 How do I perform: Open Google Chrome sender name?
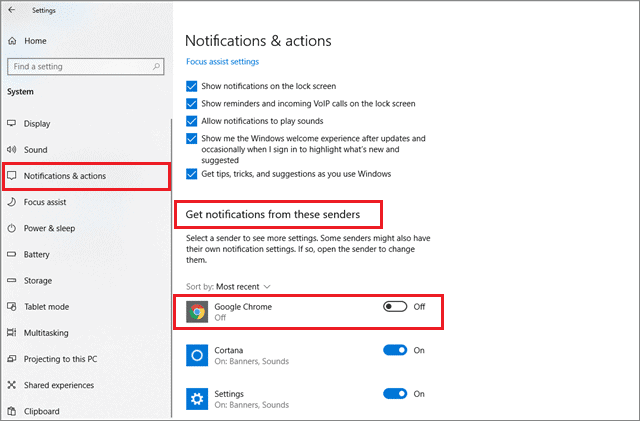tap(243, 307)
